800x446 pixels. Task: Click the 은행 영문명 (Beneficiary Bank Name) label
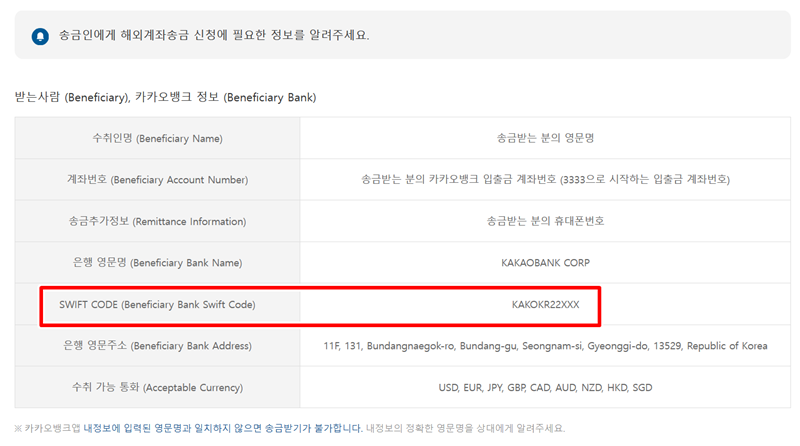[x=157, y=263]
